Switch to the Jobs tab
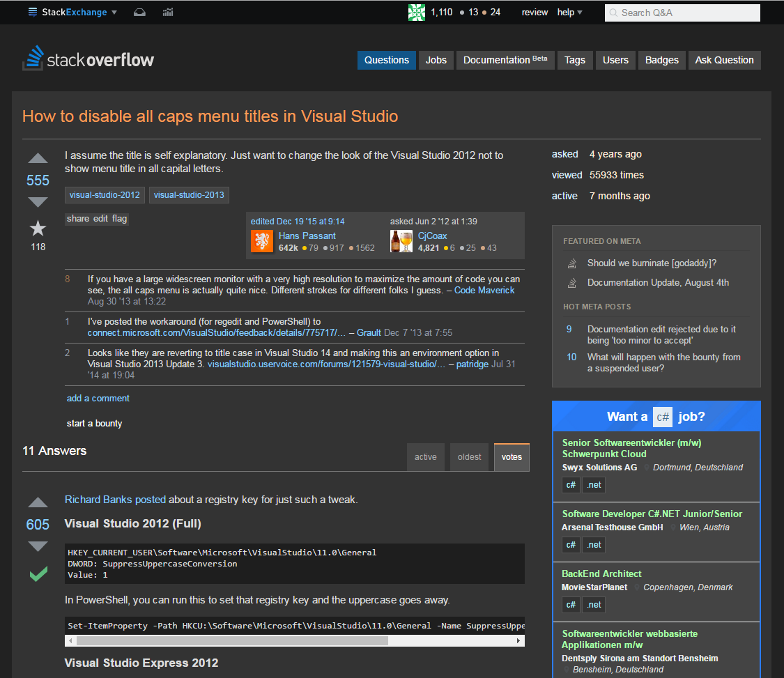This screenshot has height=678, width=784. [x=436, y=60]
